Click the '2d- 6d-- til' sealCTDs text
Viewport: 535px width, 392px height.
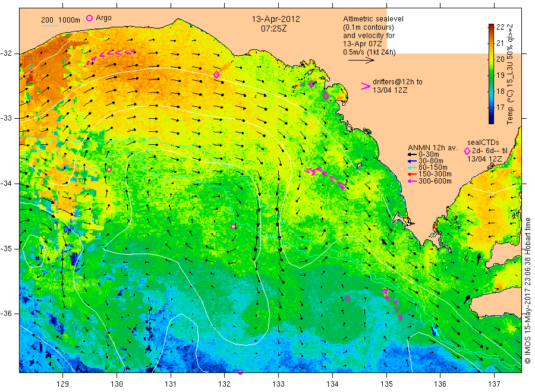click(x=490, y=151)
